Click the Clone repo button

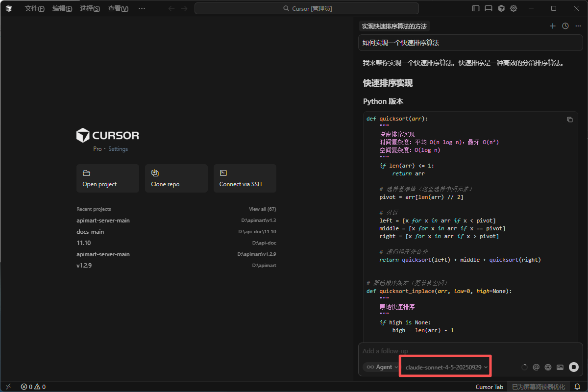click(176, 178)
